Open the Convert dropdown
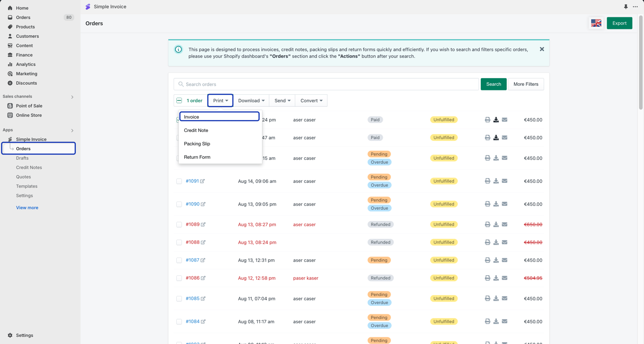Viewport: 644px width, 344px height. pos(311,100)
